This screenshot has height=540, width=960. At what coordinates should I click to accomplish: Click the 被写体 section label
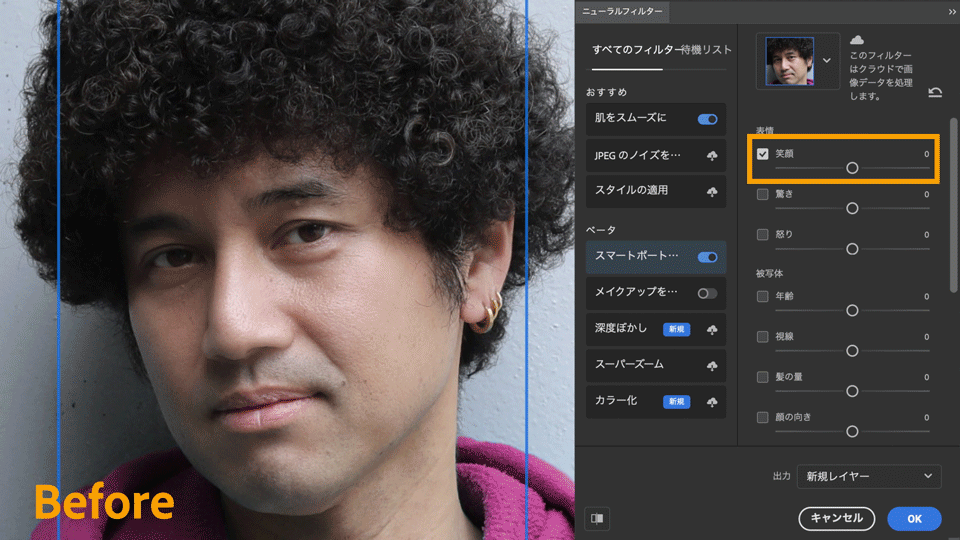click(x=769, y=273)
